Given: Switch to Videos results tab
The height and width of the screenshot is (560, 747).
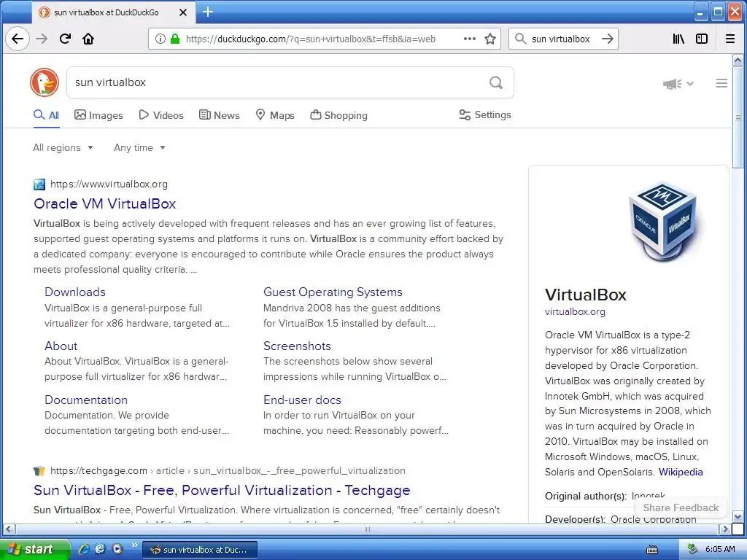Looking at the screenshot, I should 161,115.
